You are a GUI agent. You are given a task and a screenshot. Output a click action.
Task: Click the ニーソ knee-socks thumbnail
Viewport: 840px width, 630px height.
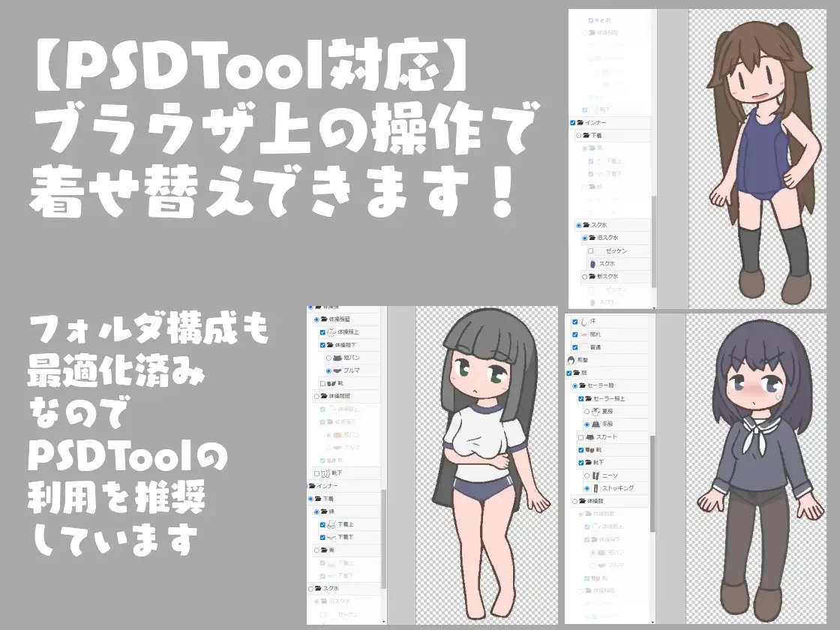coord(595,475)
